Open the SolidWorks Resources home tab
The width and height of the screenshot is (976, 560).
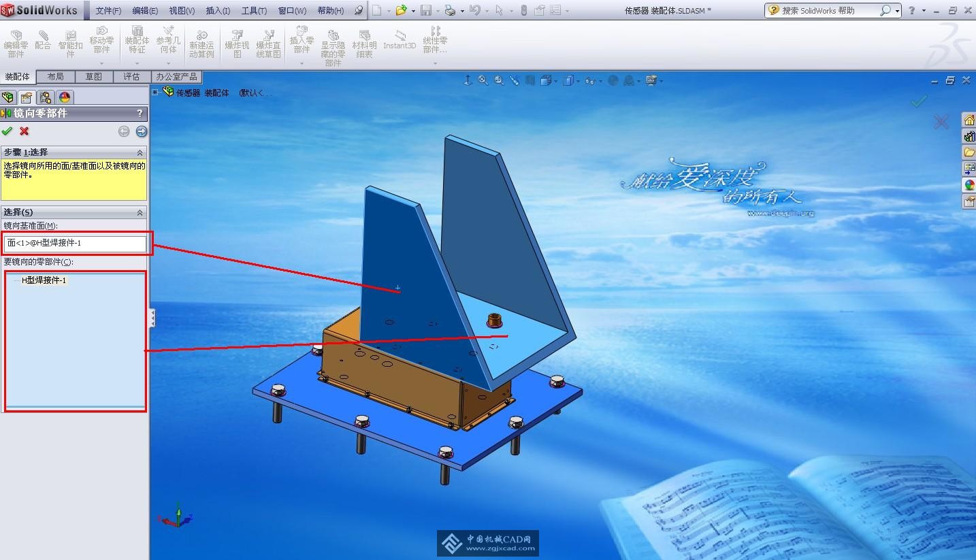[969, 120]
